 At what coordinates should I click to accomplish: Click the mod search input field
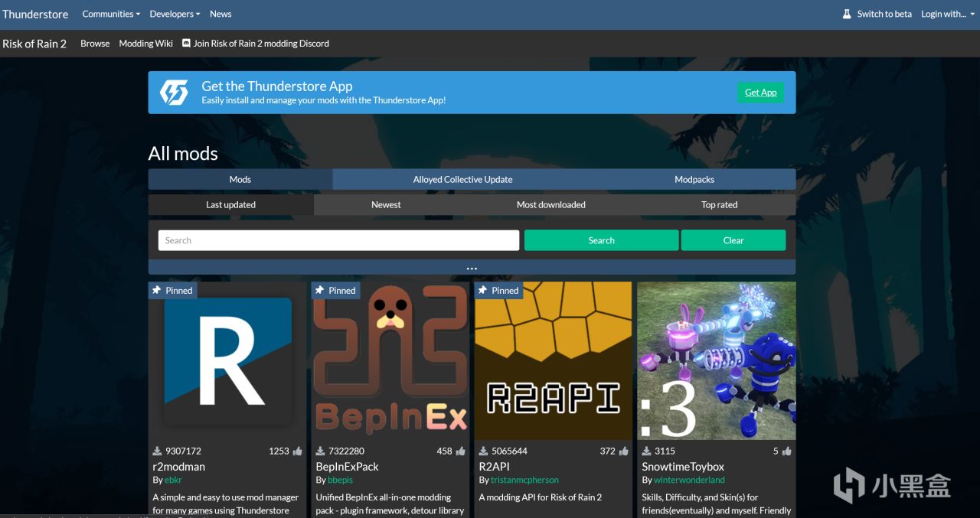click(x=338, y=240)
